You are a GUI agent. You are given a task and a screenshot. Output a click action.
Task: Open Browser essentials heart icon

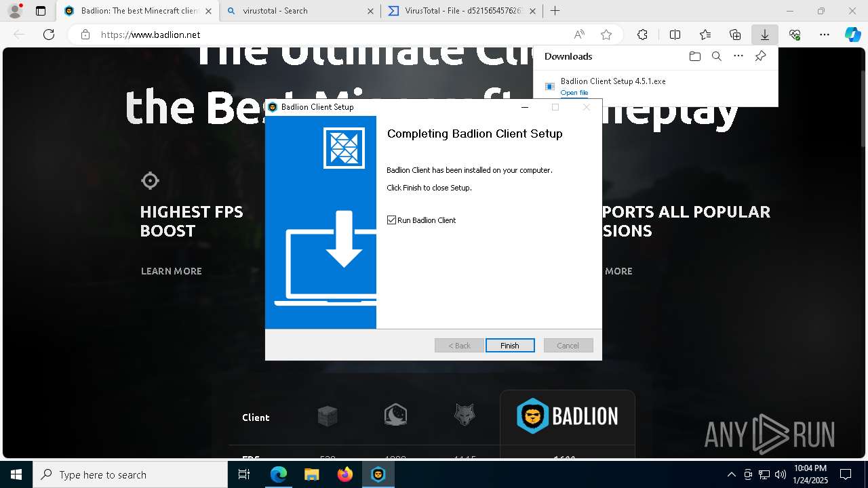pyautogui.click(x=795, y=35)
